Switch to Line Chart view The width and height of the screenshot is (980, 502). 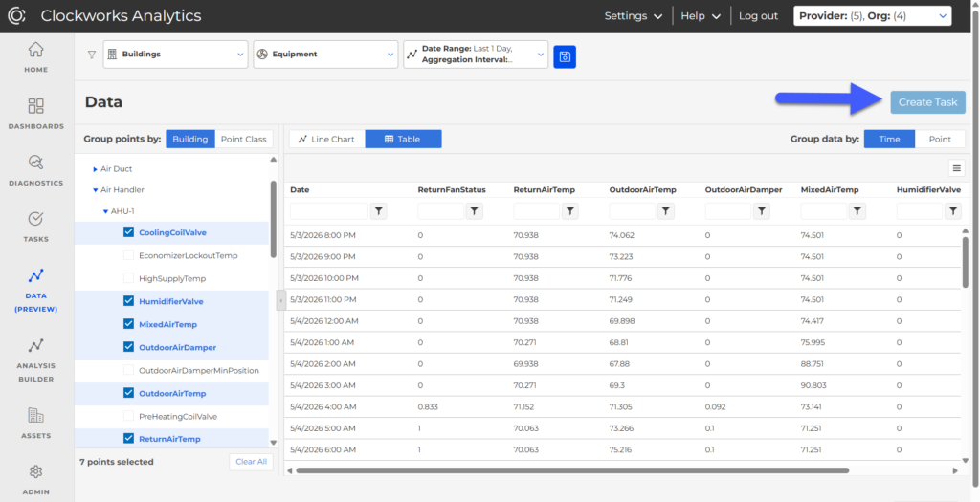tap(327, 140)
